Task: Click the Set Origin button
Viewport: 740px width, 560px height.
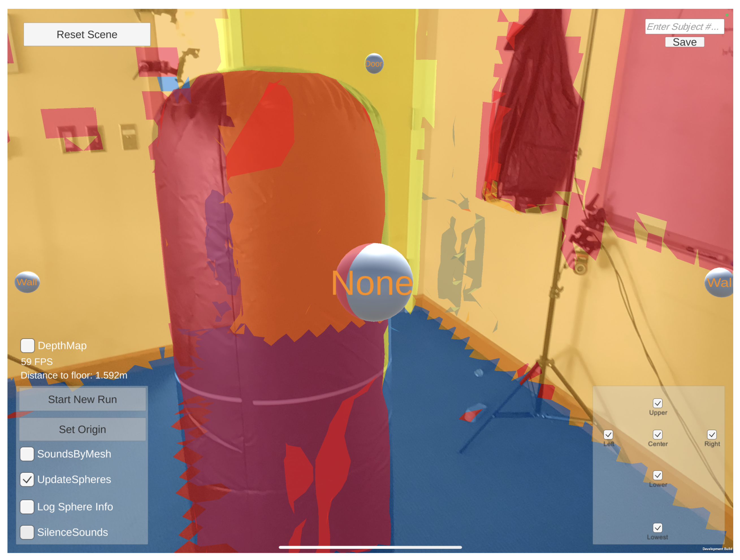Action: click(x=82, y=429)
